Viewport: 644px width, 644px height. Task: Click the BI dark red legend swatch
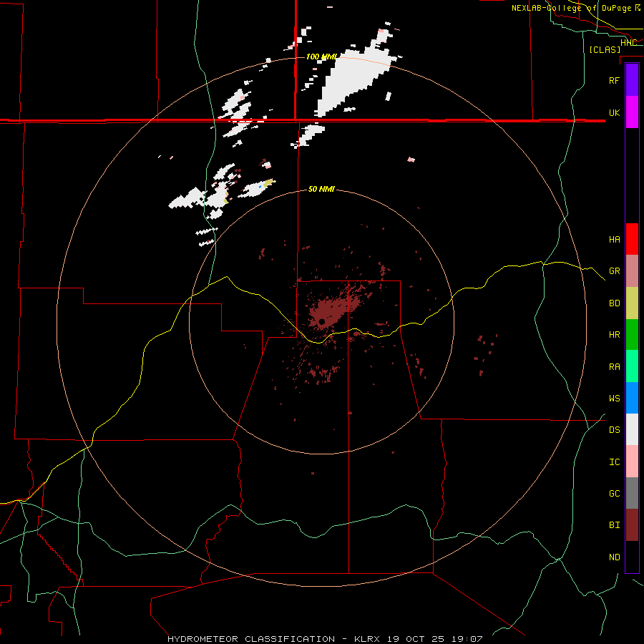pyautogui.click(x=632, y=525)
